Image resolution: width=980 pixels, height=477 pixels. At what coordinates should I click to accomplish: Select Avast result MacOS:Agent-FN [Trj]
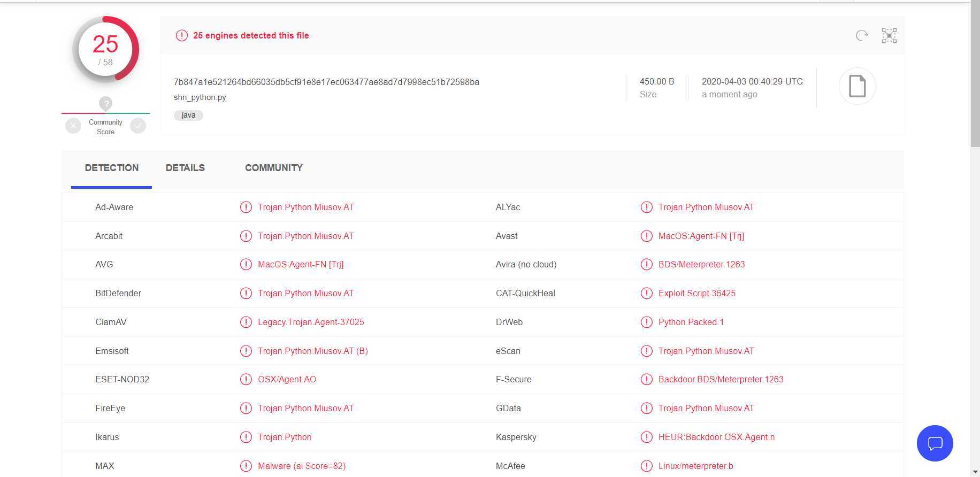(701, 236)
